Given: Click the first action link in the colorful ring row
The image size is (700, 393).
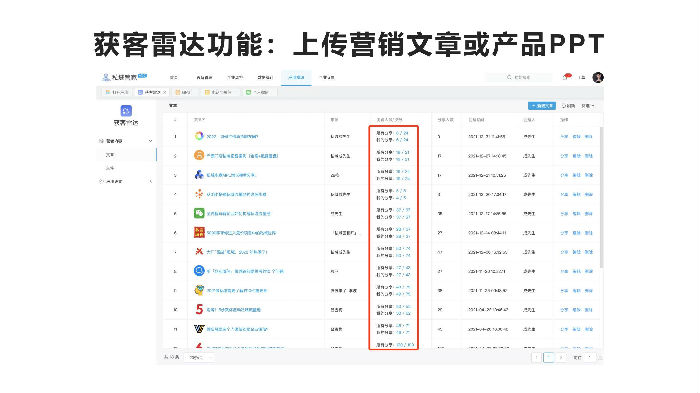Looking at the screenshot, I should click(564, 136).
